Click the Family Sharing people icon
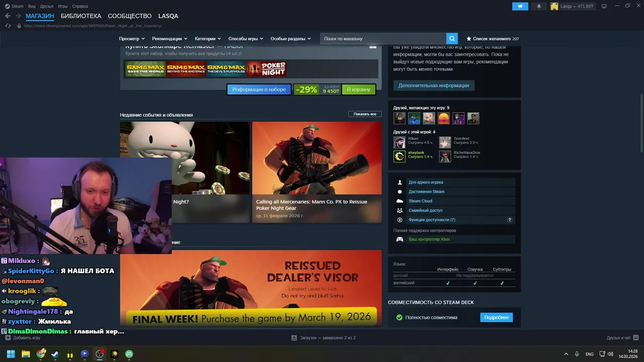The width and height of the screenshot is (644, 362). point(400,210)
